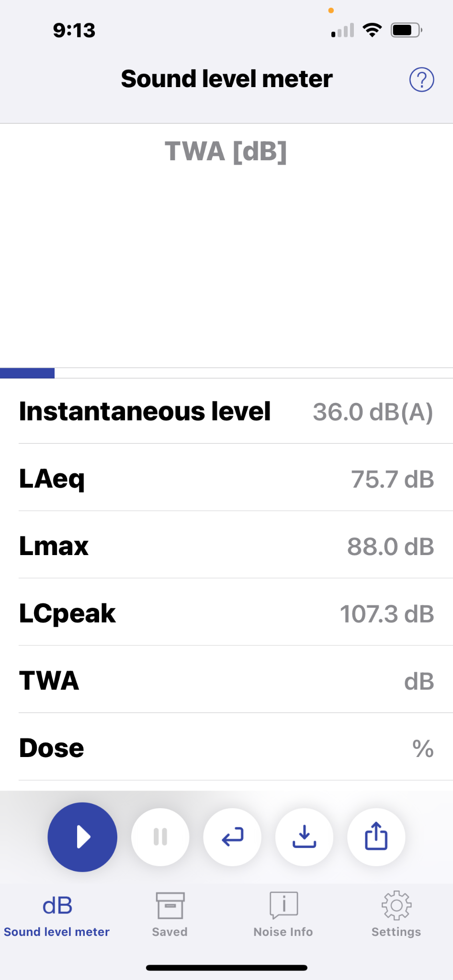Tap the TWA [dB] chart heading
Image resolution: width=453 pixels, height=980 pixels.
[226, 151]
